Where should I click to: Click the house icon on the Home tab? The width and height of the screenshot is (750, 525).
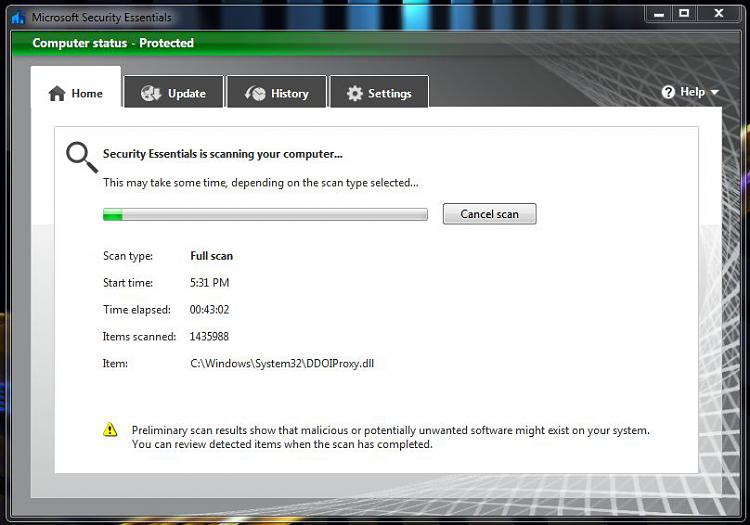click(57, 93)
